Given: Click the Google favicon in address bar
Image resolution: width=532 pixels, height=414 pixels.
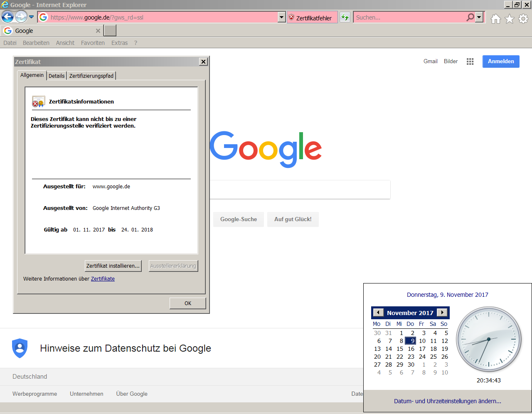Looking at the screenshot, I should tap(43, 17).
